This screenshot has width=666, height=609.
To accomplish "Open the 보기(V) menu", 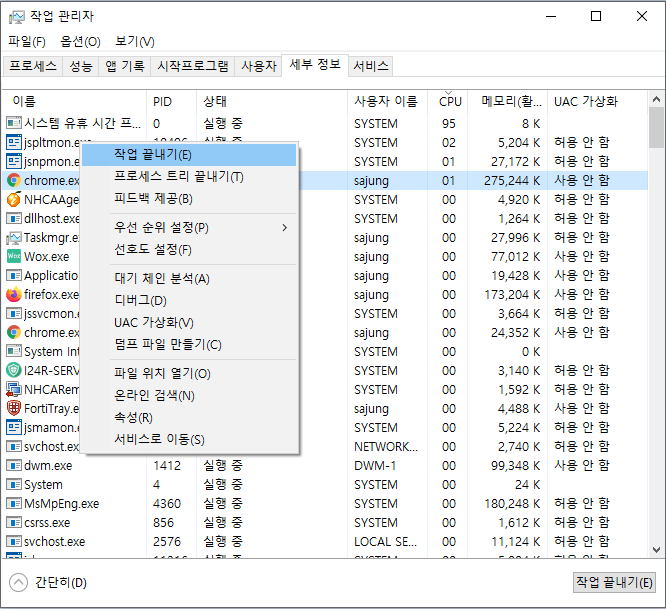I will point(135,42).
